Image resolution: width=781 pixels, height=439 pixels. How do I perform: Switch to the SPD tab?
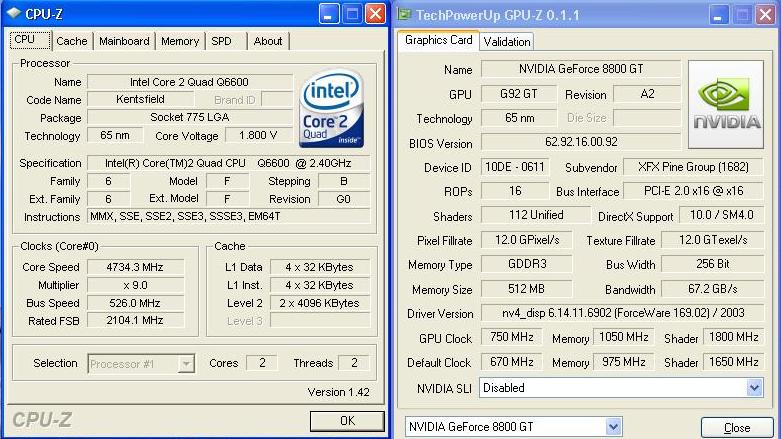[221, 41]
